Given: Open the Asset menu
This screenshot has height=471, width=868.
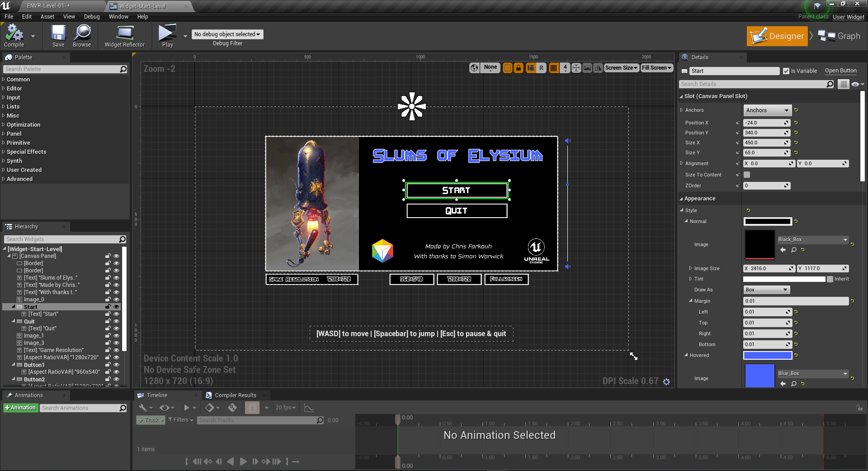Looking at the screenshot, I should pyautogui.click(x=47, y=17).
